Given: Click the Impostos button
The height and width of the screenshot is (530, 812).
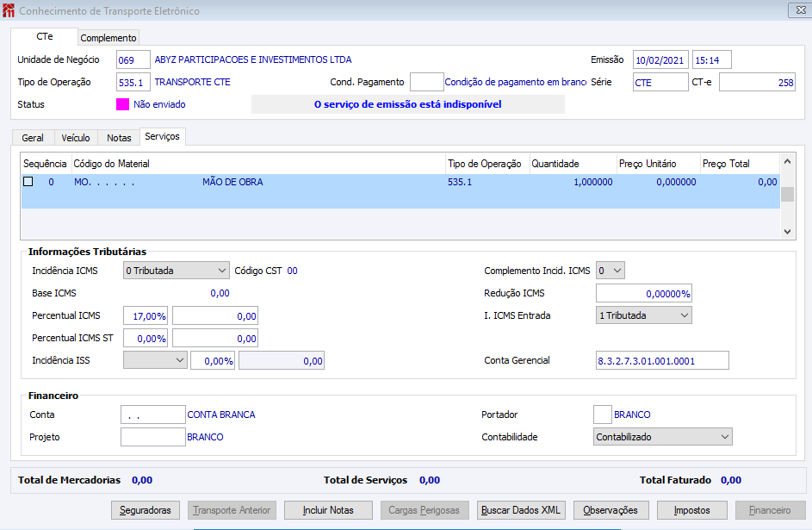Looking at the screenshot, I should click(x=692, y=510).
